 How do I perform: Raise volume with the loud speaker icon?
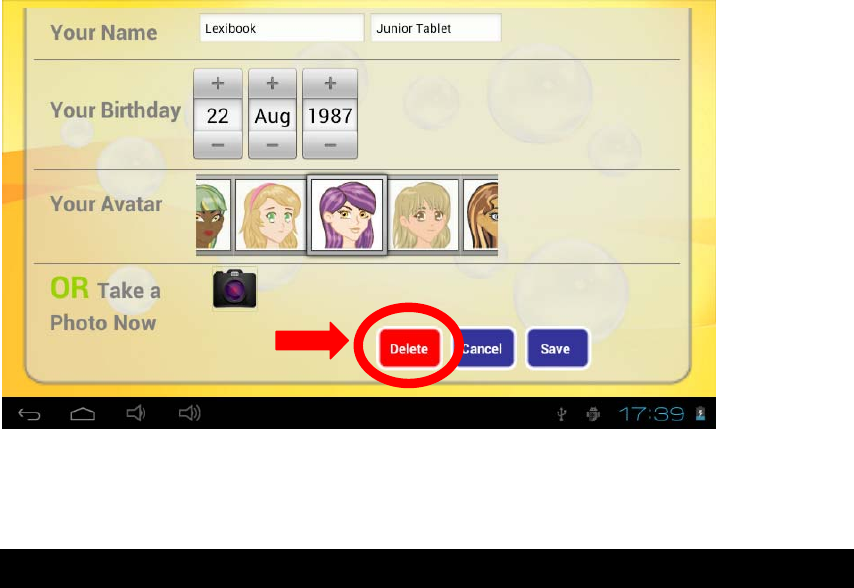[190, 413]
